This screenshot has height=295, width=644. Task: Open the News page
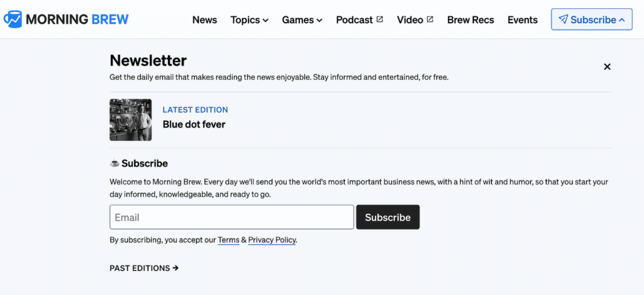tap(204, 19)
